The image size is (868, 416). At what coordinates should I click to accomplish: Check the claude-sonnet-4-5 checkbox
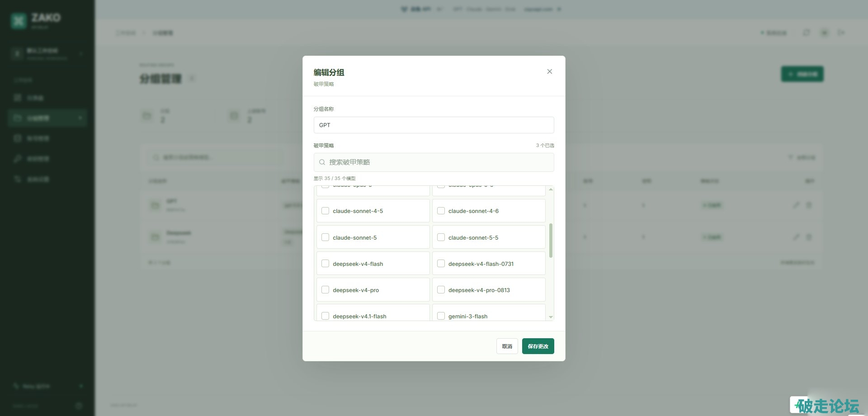[325, 211]
